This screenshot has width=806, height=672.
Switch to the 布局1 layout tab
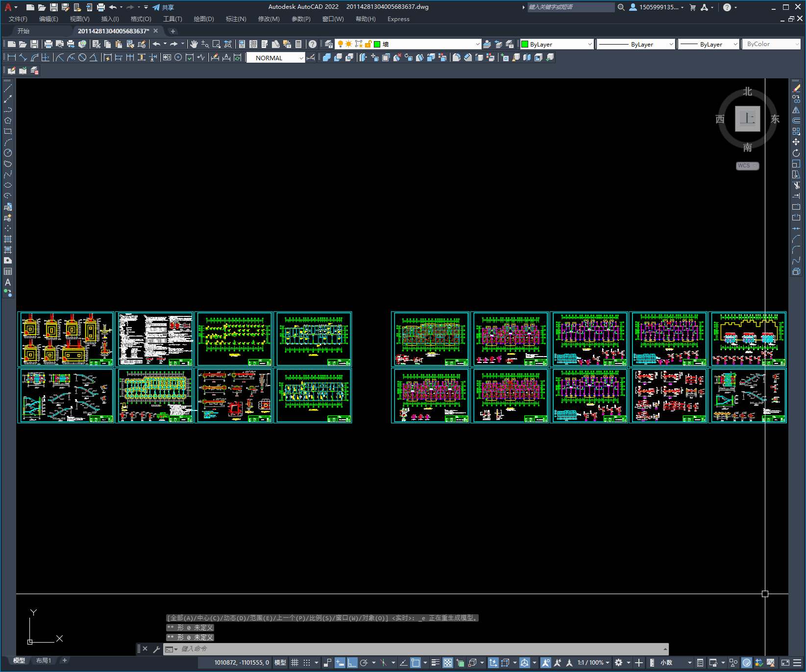click(x=43, y=661)
